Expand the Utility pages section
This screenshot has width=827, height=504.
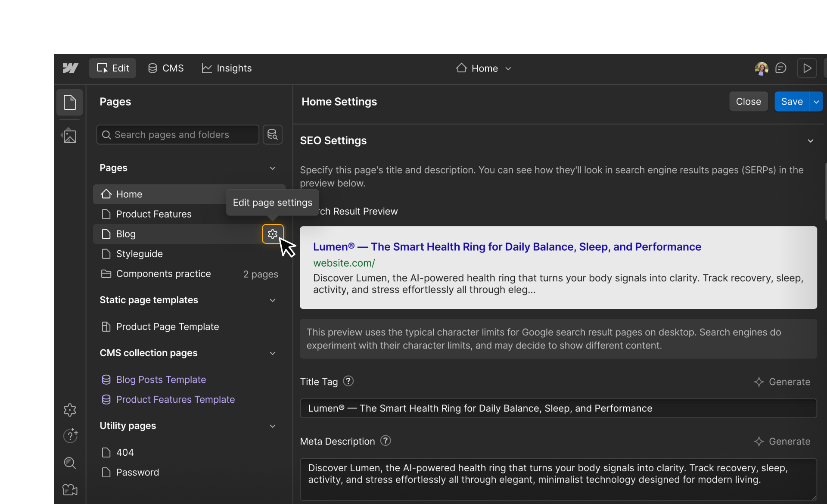273,426
